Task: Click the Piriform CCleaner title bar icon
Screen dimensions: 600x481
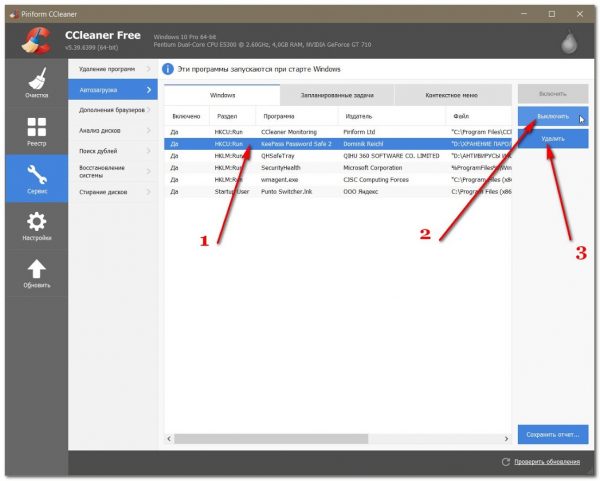Action: tap(14, 14)
